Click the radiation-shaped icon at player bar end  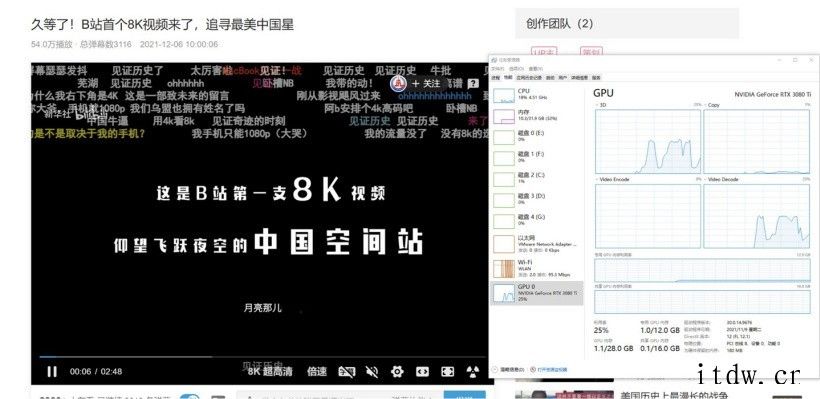473,371
